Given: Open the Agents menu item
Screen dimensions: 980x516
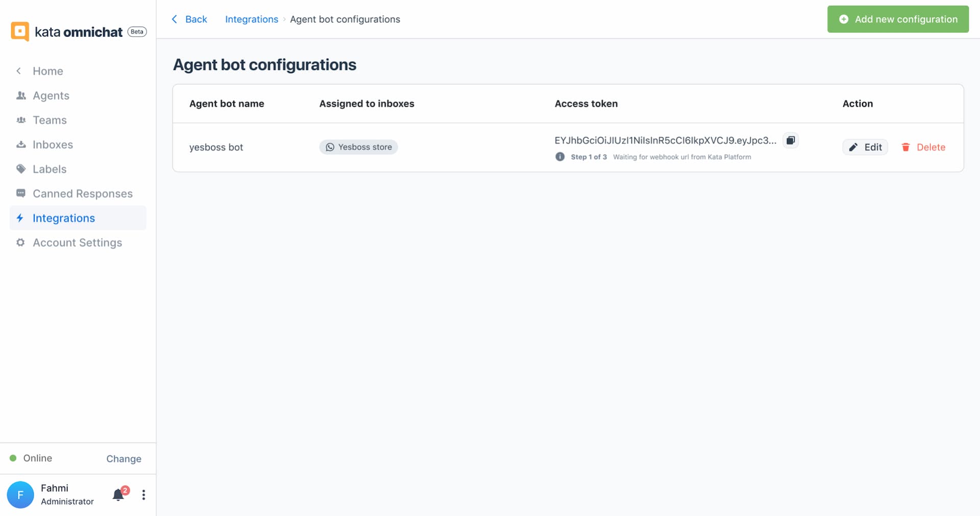Looking at the screenshot, I should click(x=51, y=95).
